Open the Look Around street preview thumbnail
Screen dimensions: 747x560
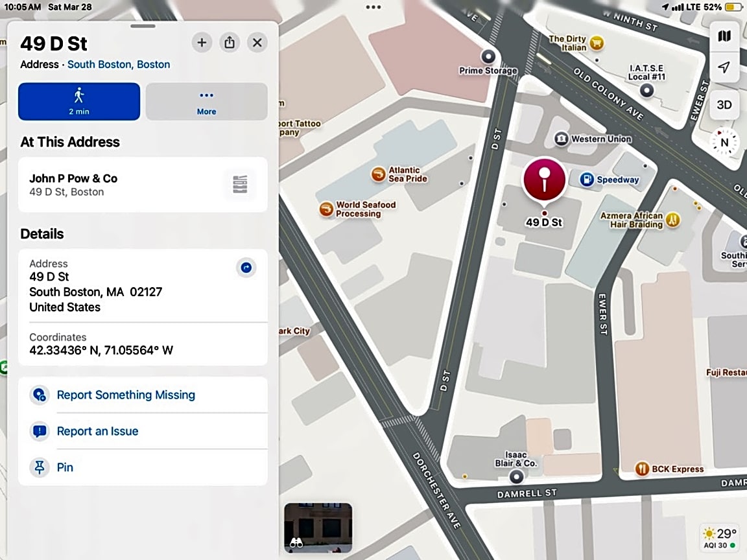click(318, 527)
